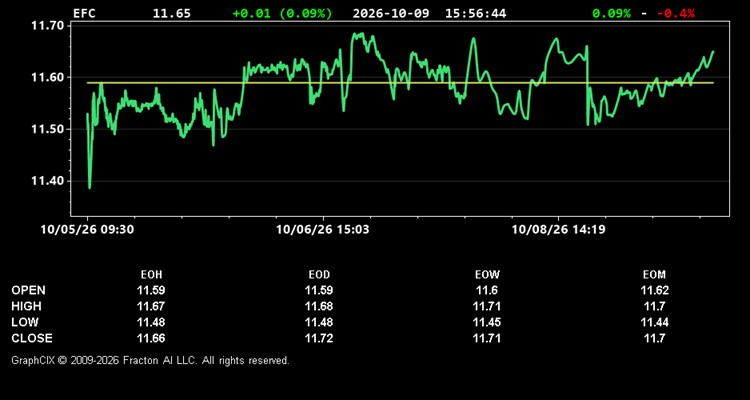750x400 pixels.
Task: Select the EOH column header
Action: coord(151,275)
